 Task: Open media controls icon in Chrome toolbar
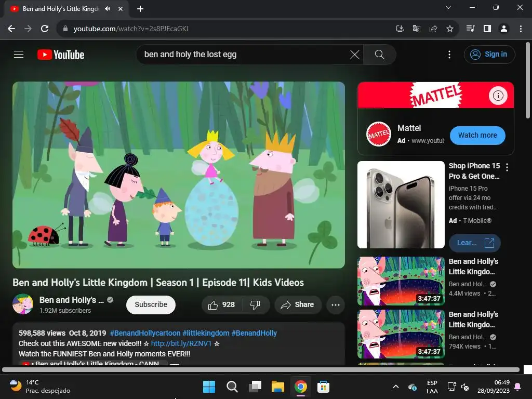(x=471, y=29)
